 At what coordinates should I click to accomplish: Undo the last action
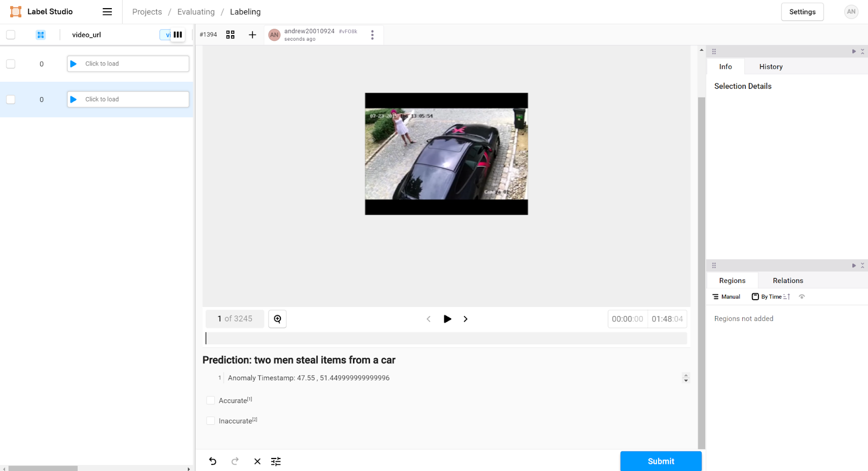tap(213, 461)
